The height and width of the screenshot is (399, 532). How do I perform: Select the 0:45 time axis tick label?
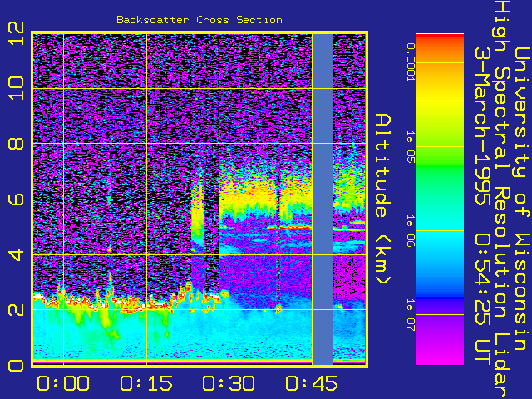(312, 383)
